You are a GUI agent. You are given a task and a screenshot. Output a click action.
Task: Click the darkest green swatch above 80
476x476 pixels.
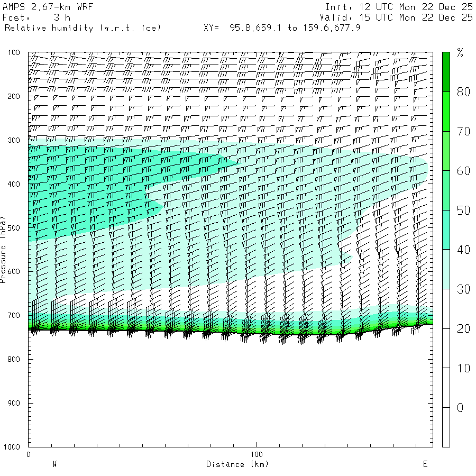click(x=446, y=71)
